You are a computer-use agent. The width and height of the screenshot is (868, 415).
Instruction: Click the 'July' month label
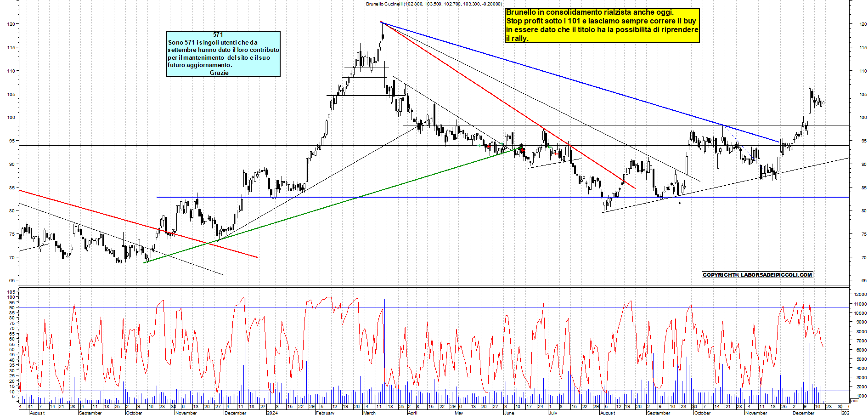(553, 413)
